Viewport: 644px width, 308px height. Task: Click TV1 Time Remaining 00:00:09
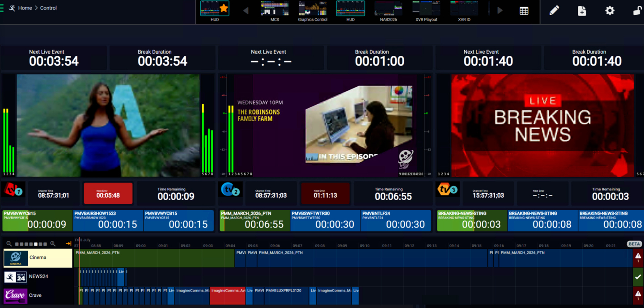[x=176, y=194]
